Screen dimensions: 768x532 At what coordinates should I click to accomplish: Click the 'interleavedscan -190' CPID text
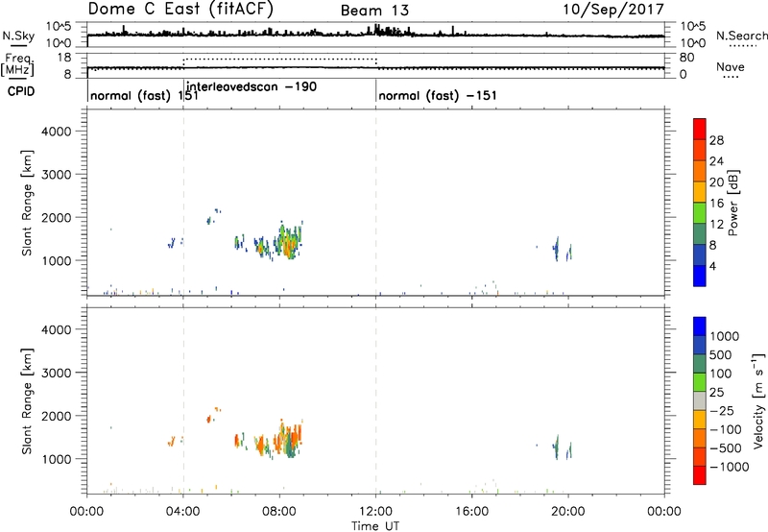[252, 87]
